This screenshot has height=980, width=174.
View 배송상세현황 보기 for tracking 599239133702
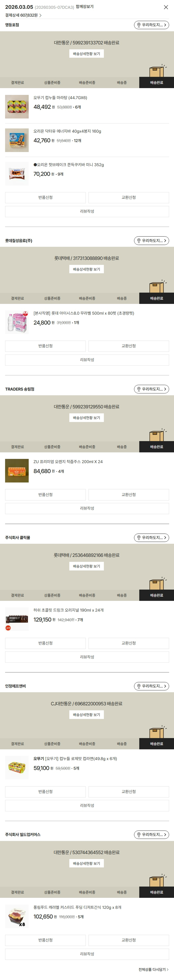(x=87, y=54)
